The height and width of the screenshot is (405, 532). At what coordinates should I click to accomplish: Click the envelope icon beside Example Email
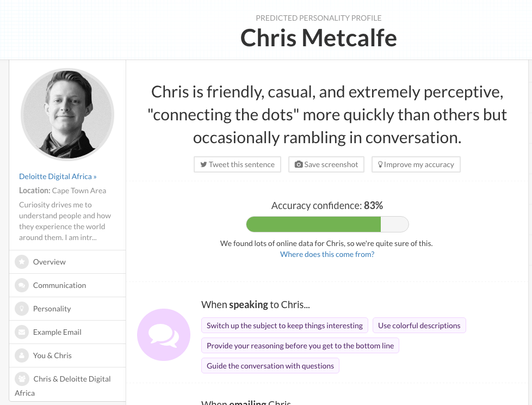point(22,332)
